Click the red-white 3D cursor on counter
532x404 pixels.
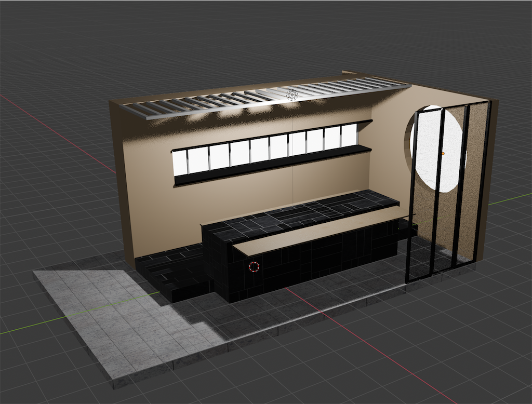tap(254, 267)
